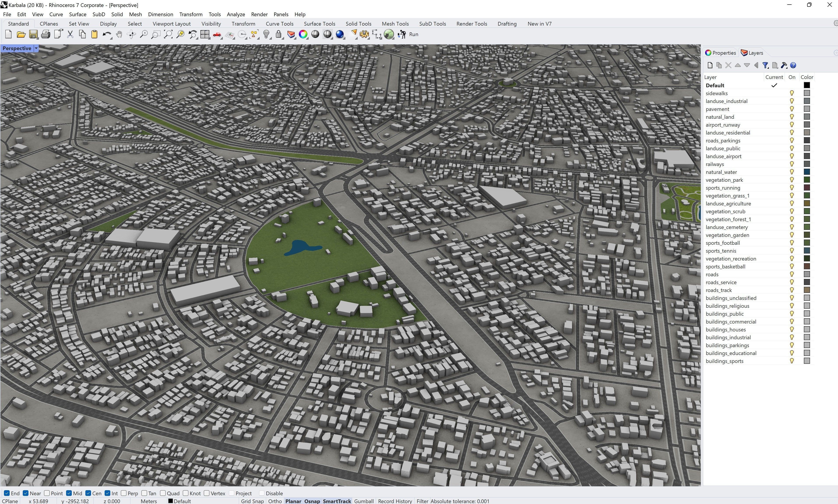Enable the Quad osnap checkbox
The image size is (838, 504).
(163, 493)
